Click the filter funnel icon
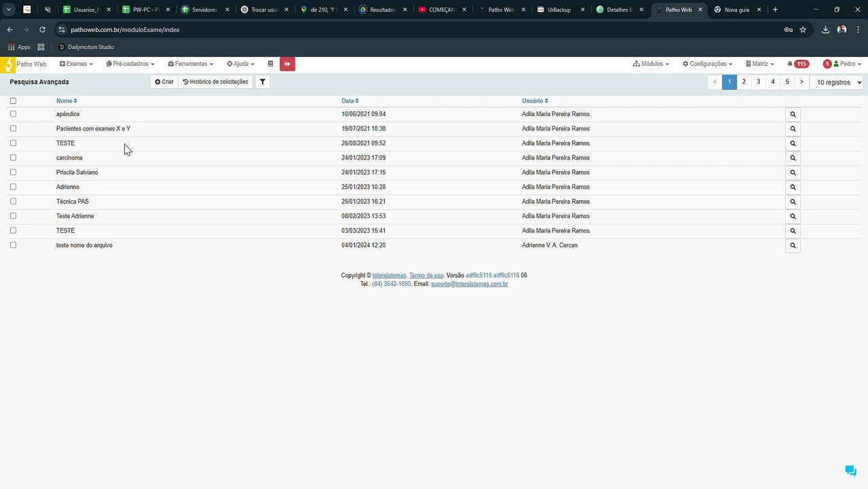Viewport: 868px width, 489px height. 263,82
